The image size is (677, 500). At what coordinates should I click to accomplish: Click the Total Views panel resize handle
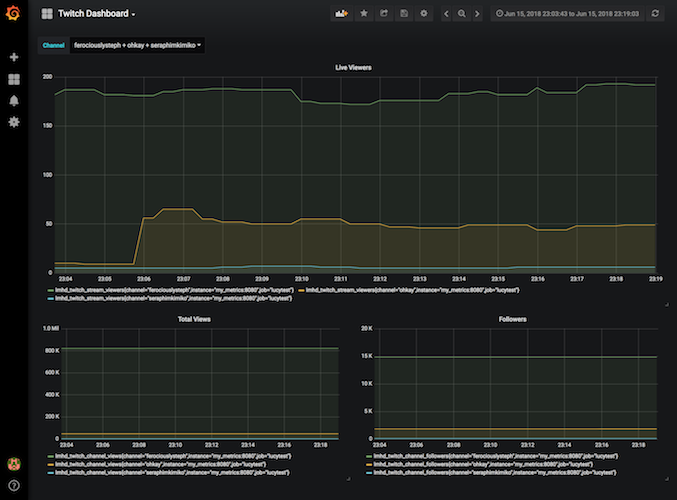(x=348, y=478)
